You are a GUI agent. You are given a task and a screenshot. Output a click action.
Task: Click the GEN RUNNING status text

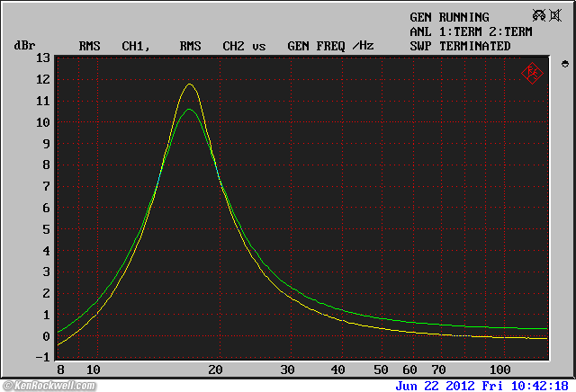point(449,17)
